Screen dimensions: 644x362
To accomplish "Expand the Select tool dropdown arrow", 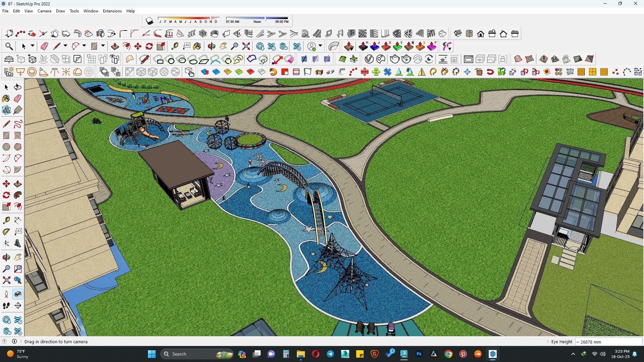I will (33, 46).
